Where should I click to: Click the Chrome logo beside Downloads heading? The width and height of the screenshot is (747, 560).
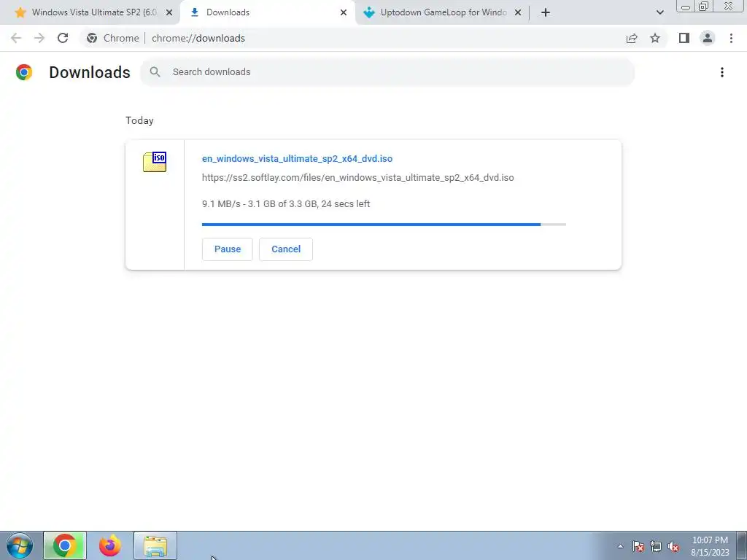24,72
